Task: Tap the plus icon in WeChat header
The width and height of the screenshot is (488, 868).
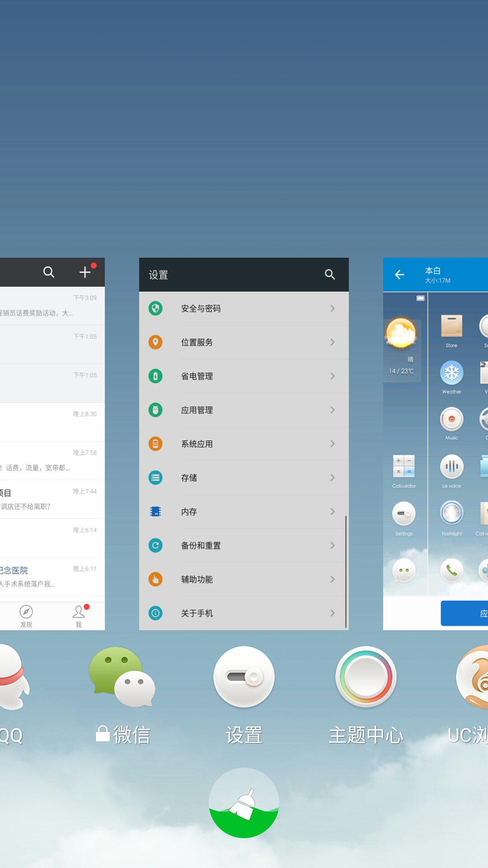Action: click(x=85, y=272)
